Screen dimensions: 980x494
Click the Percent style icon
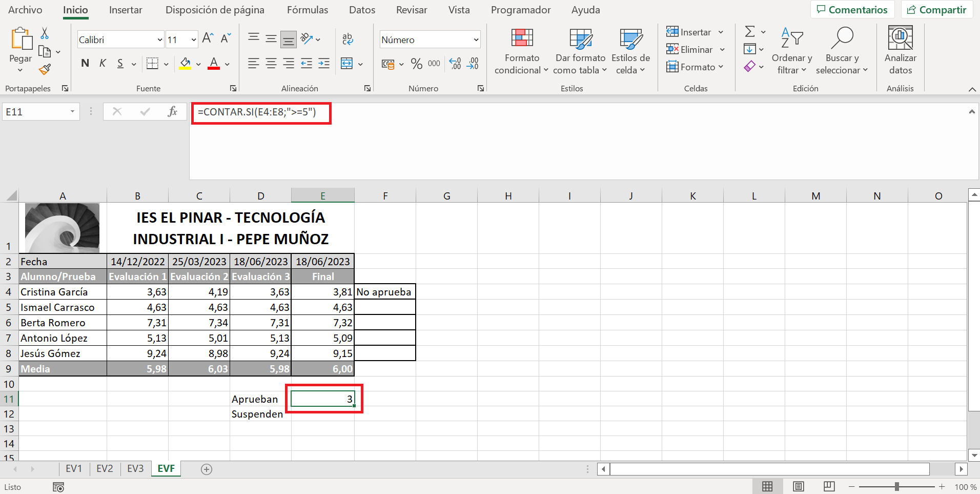click(x=416, y=64)
